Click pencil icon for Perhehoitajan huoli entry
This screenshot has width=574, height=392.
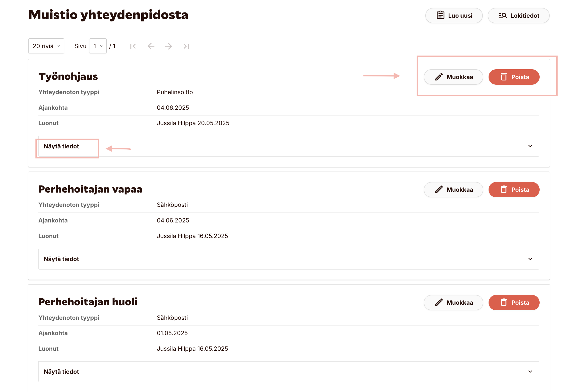point(439,303)
